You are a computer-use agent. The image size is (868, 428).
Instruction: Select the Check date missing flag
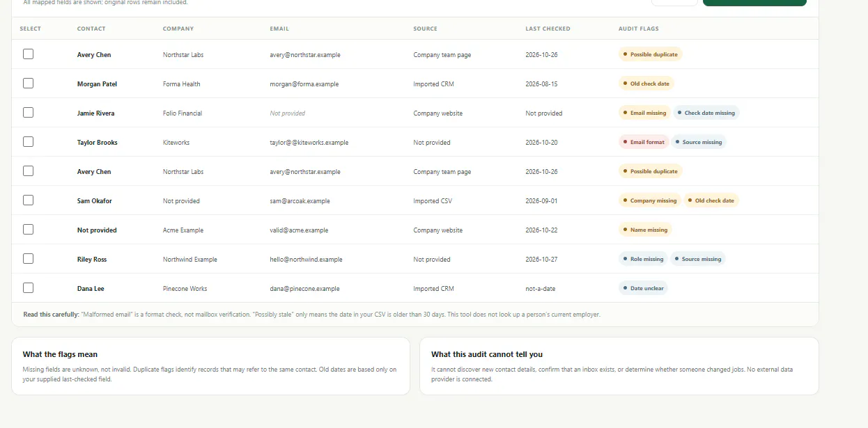pyautogui.click(x=706, y=113)
